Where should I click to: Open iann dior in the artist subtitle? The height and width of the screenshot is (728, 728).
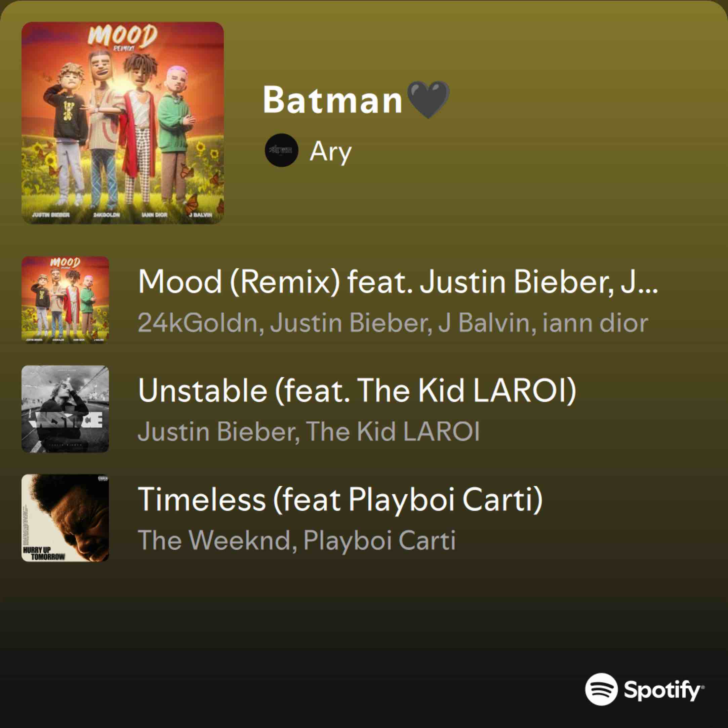pyautogui.click(x=595, y=323)
